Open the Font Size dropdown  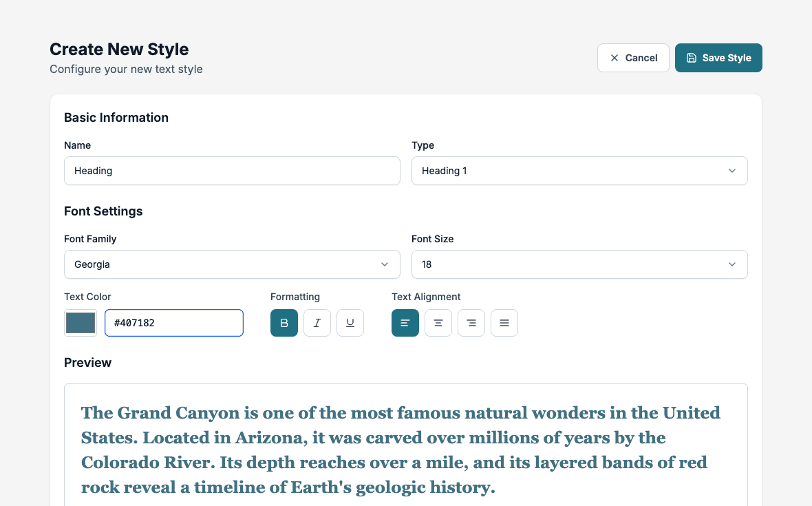click(x=579, y=264)
